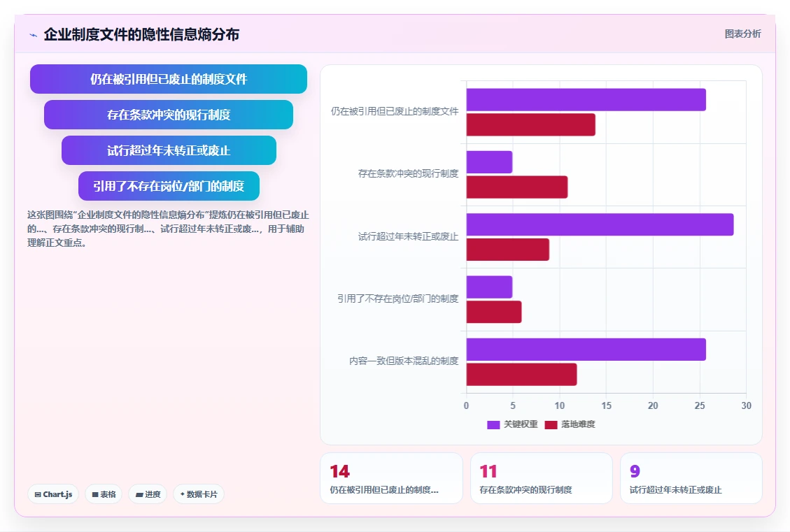Screen dimensions: 790x532
Task: Click red bar for 试行超过年未转正或废止
Action: (508, 250)
